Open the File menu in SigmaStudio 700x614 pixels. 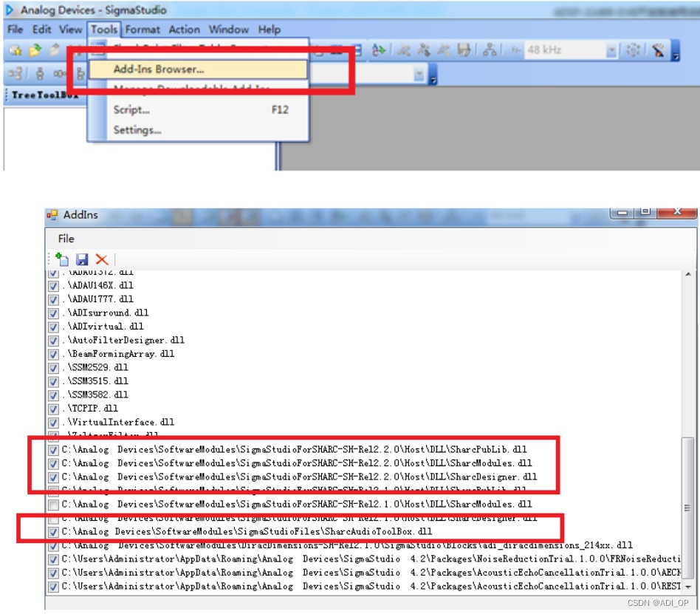point(16,30)
